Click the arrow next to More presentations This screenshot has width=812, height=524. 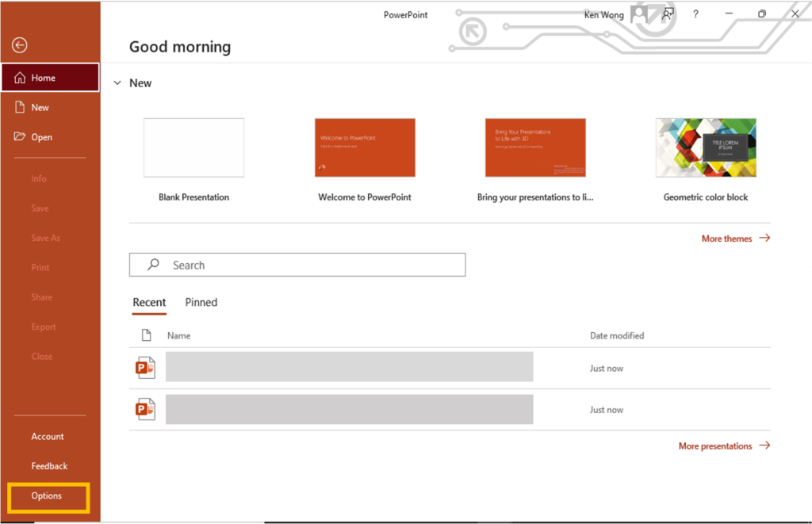[x=764, y=446]
